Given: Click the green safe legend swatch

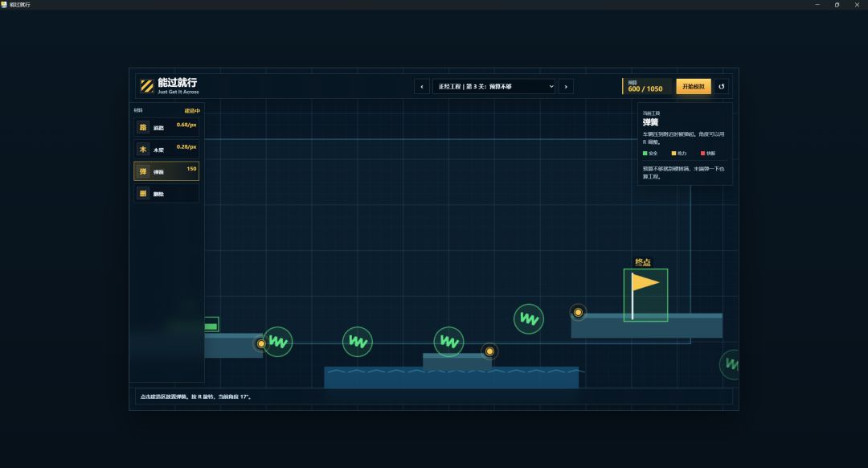Looking at the screenshot, I should coord(645,154).
